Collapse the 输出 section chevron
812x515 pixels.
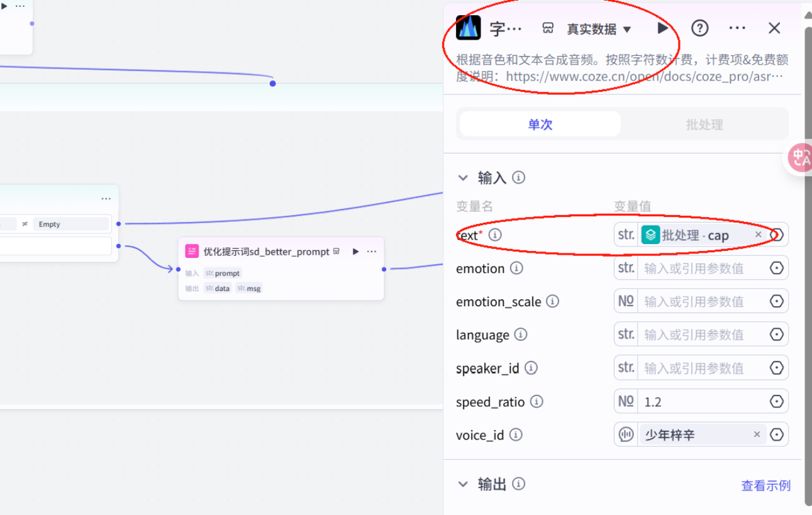464,484
